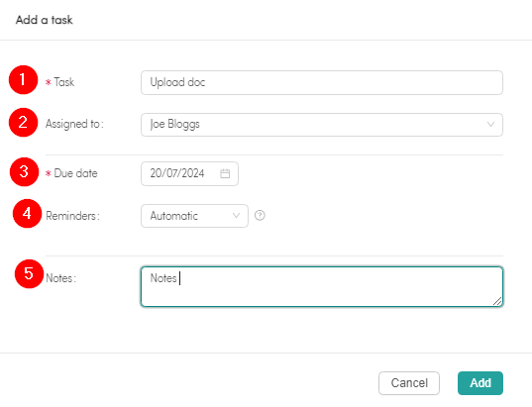Open the Automatic reminders dropdown arrow

236,215
